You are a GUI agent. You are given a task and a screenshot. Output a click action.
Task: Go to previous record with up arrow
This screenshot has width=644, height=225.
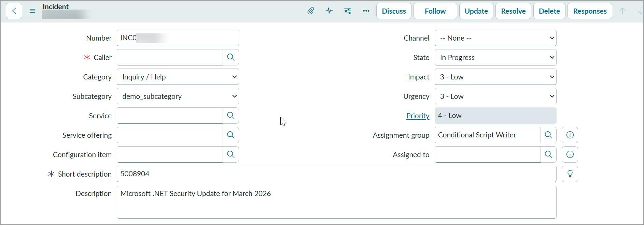622,11
